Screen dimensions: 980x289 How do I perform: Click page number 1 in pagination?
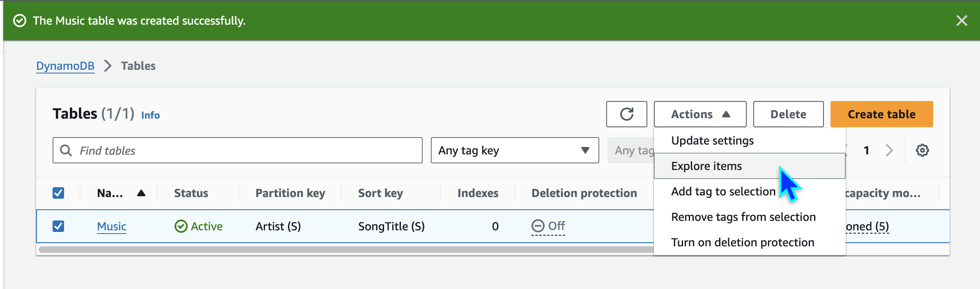tap(866, 150)
